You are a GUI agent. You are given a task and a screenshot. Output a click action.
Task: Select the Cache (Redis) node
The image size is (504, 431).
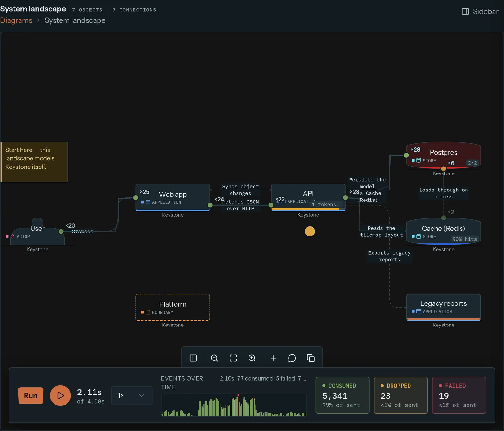point(444,231)
